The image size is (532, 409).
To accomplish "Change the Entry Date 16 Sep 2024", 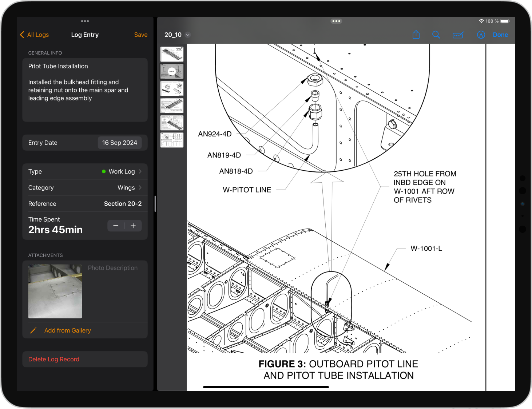I will tap(120, 143).
